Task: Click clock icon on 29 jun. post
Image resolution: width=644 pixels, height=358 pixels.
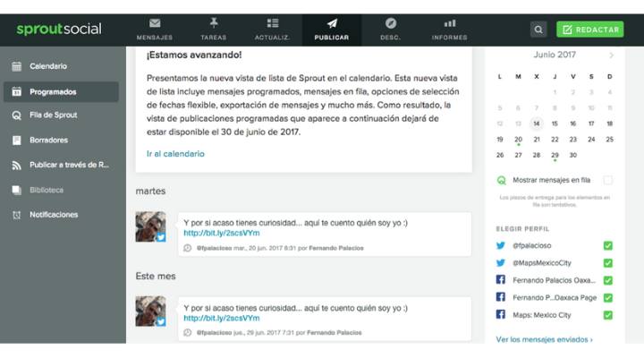Action: [187, 333]
